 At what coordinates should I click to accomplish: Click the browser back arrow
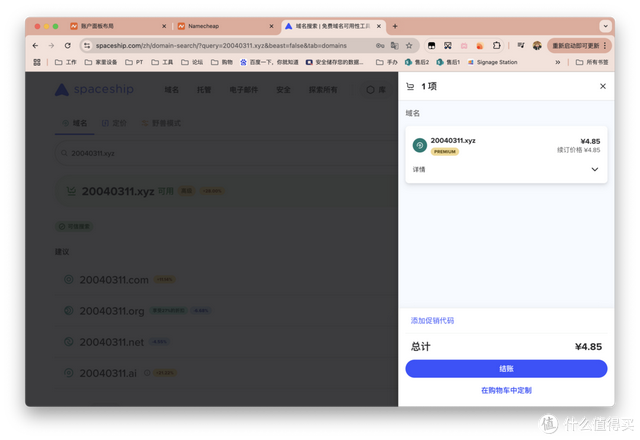point(36,46)
